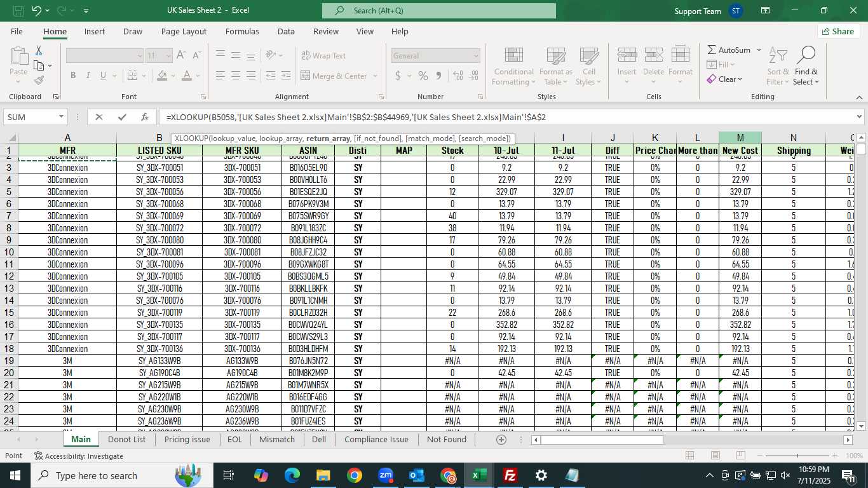Toggle Underline formatting

click(x=103, y=76)
